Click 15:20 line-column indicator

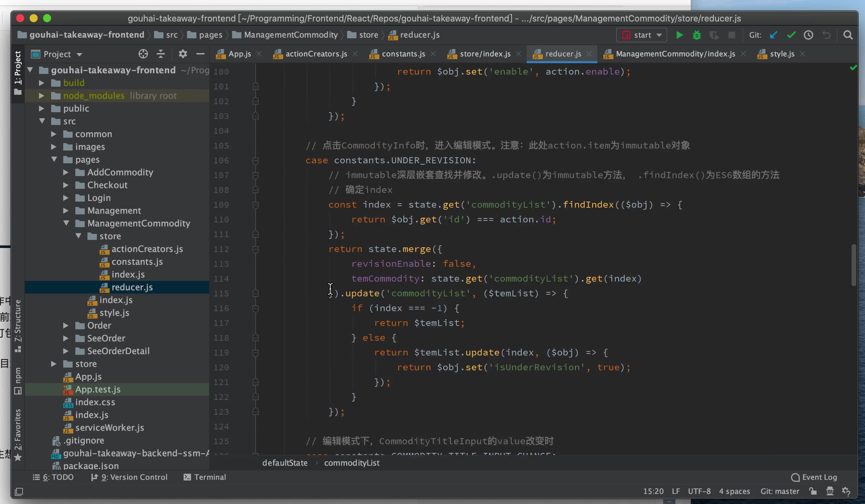coord(653,491)
